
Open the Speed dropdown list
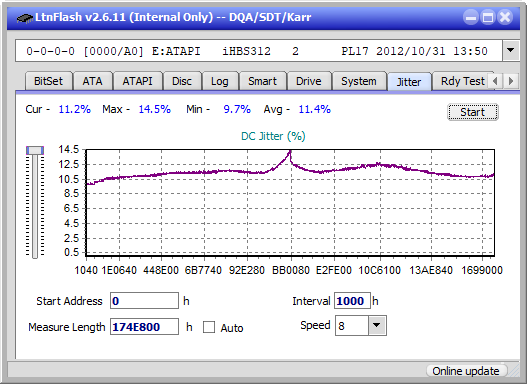[x=377, y=325]
